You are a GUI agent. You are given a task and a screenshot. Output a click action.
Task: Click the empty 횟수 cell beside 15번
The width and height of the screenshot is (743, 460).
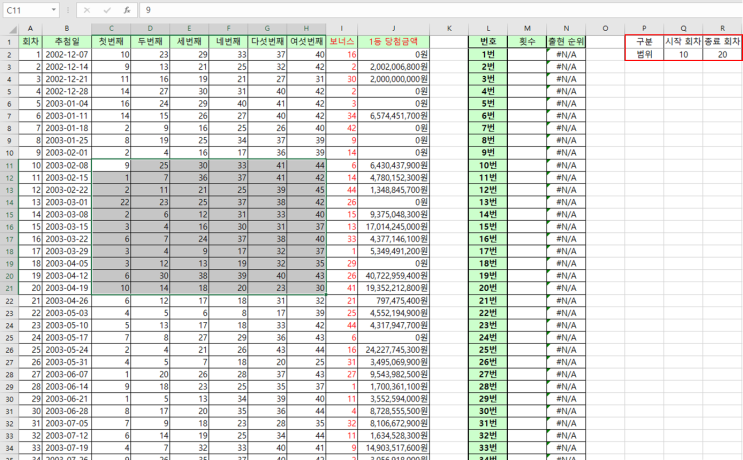pos(527,227)
